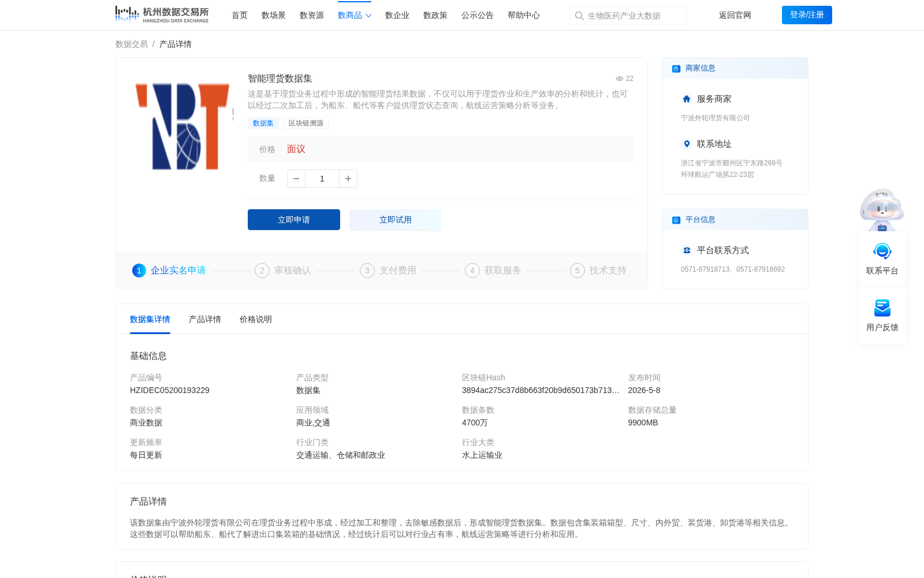Click the 立即申请 button

pos(294,220)
